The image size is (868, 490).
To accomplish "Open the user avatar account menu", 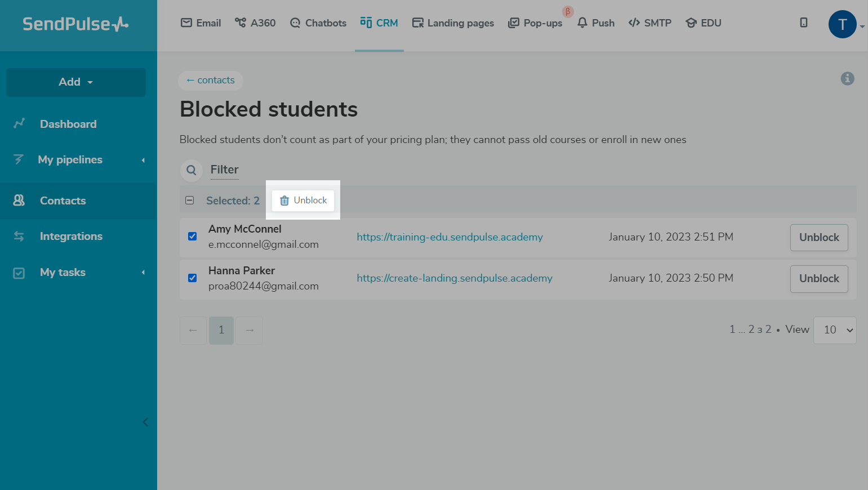I will 842,24.
